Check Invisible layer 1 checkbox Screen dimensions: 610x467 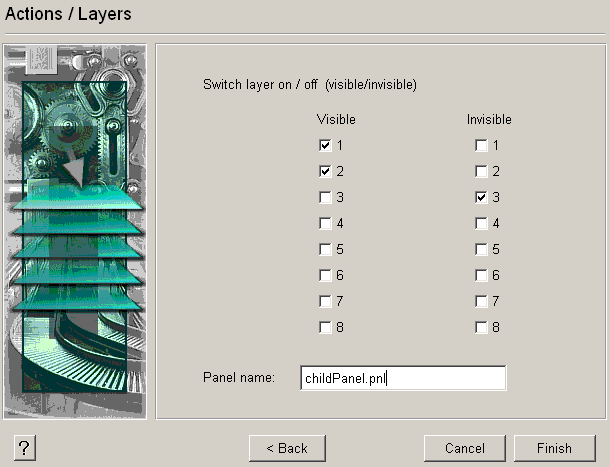(481, 145)
